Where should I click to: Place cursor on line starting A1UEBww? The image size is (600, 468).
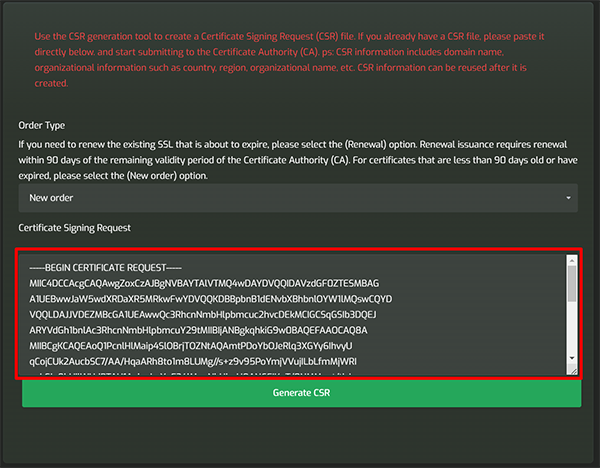coord(210,299)
